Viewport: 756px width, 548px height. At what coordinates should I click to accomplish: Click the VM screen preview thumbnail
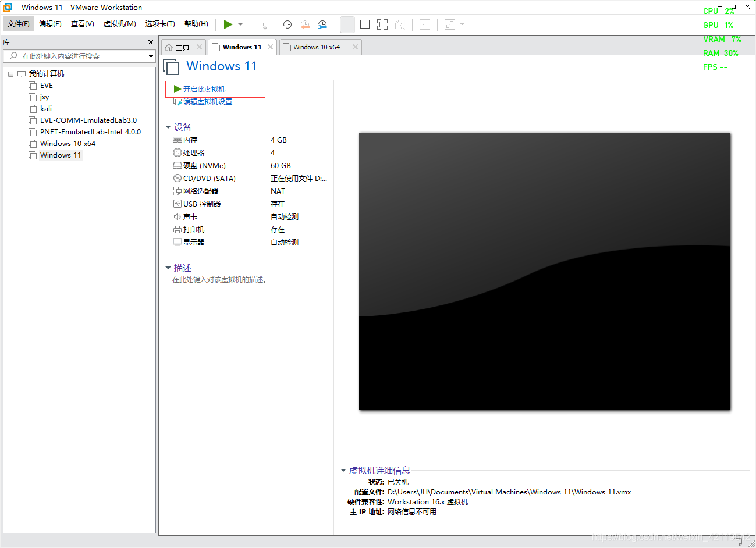pos(544,271)
